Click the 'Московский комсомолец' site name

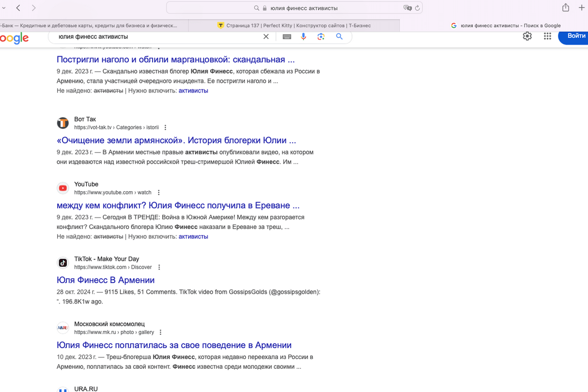tap(109, 324)
